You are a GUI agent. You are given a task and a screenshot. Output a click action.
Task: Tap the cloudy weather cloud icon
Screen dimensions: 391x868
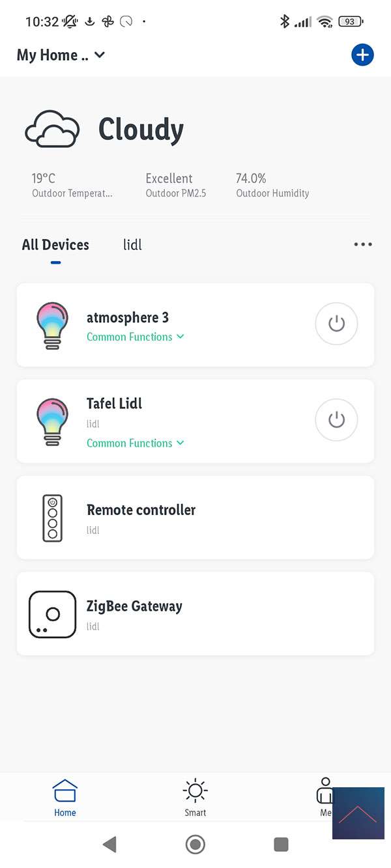tap(52, 128)
